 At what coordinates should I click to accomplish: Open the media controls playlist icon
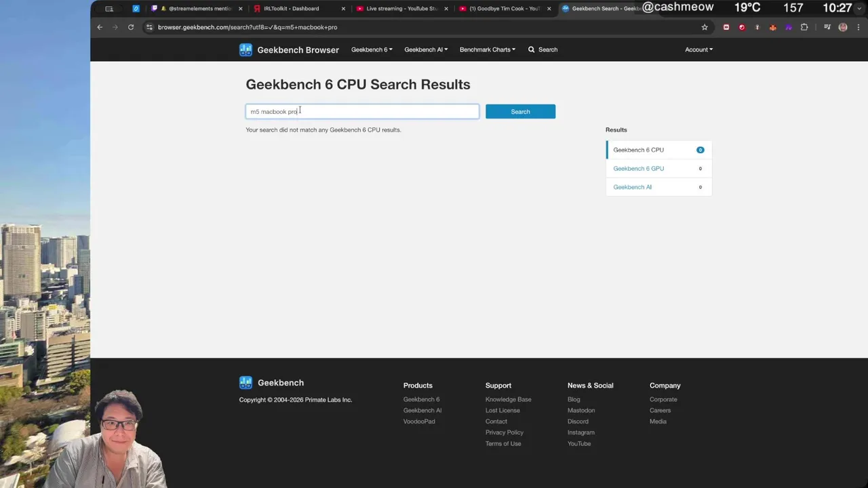[827, 27]
